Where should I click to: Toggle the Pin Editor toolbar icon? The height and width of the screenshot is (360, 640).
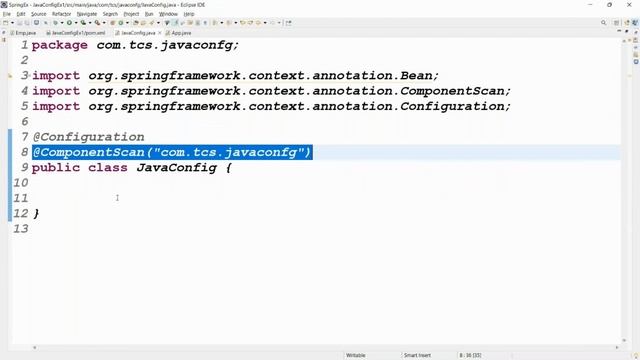289,23
